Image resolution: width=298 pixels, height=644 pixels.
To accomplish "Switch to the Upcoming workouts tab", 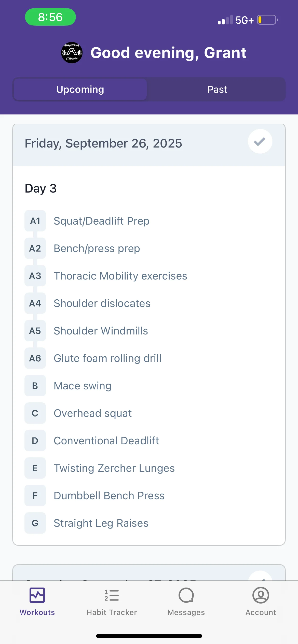I will pyautogui.click(x=80, y=90).
